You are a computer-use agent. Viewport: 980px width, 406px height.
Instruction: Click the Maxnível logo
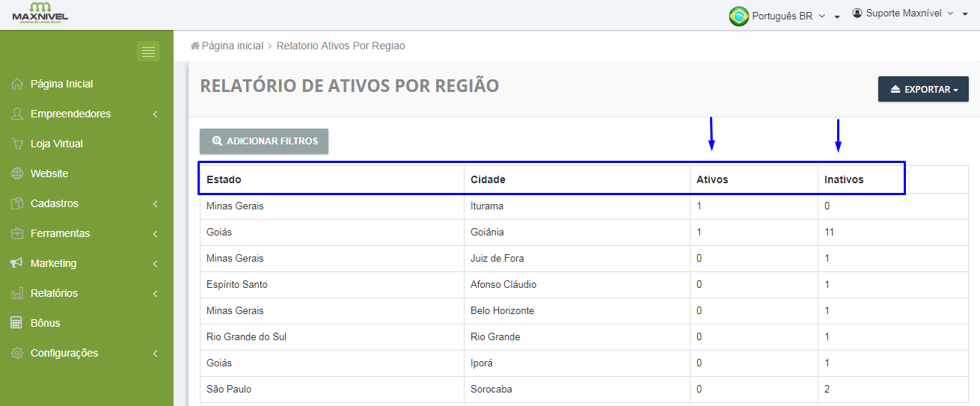pyautogui.click(x=40, y=13)
